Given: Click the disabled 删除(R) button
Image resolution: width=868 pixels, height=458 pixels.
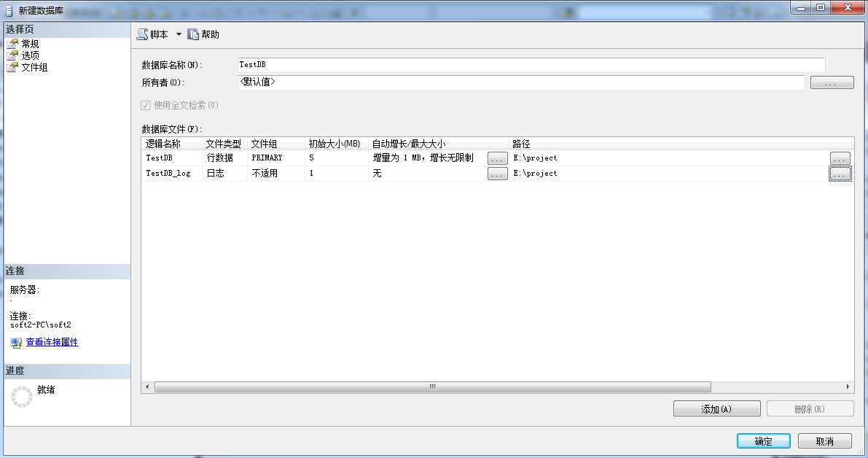Looking at the screenshot, I should click(x=810, y=408).
